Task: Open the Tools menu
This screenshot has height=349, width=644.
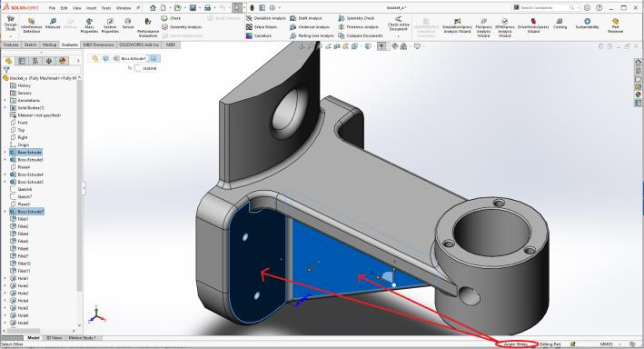Action: coord(106,8)
